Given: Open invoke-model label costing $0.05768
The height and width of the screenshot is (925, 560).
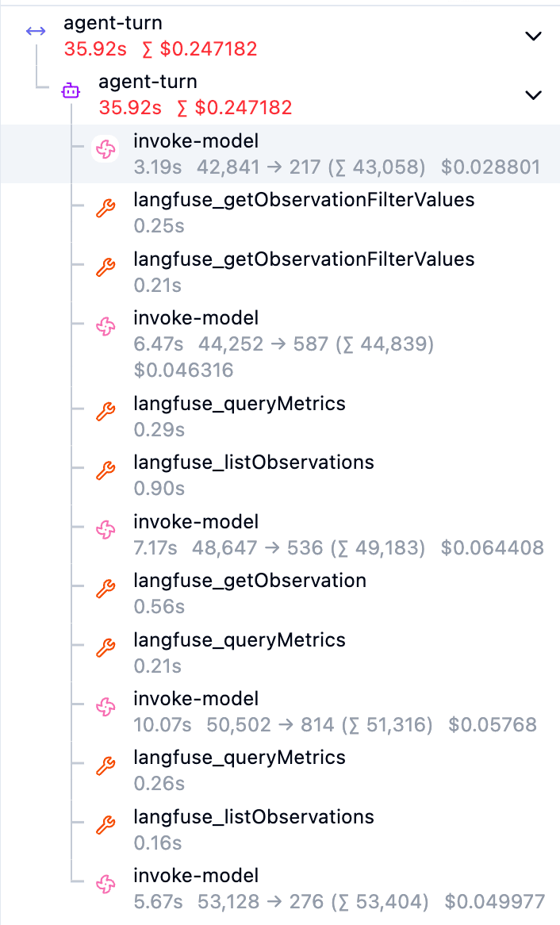Looking at the screenshot, I should click(196, 698).
